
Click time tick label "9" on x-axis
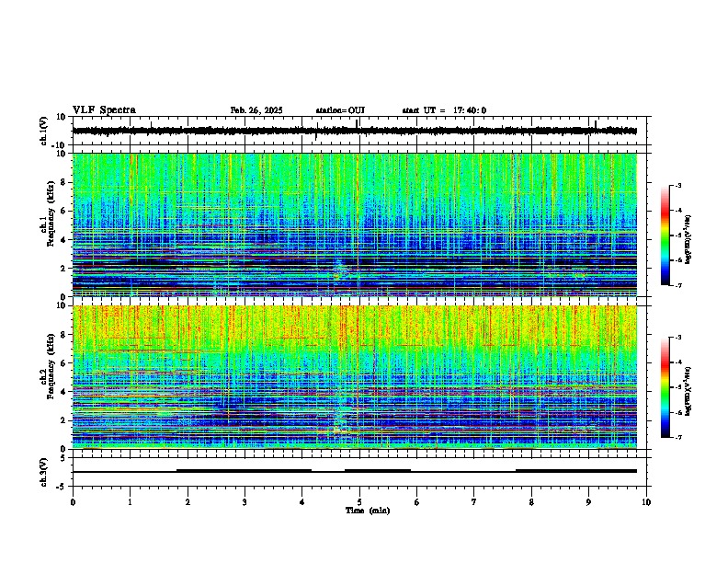click(588, 502)
